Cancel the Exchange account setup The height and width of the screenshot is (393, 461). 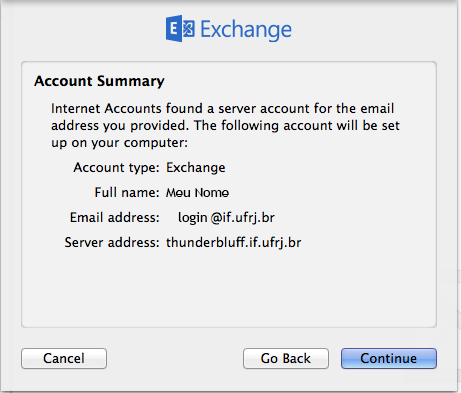(64, 358)
